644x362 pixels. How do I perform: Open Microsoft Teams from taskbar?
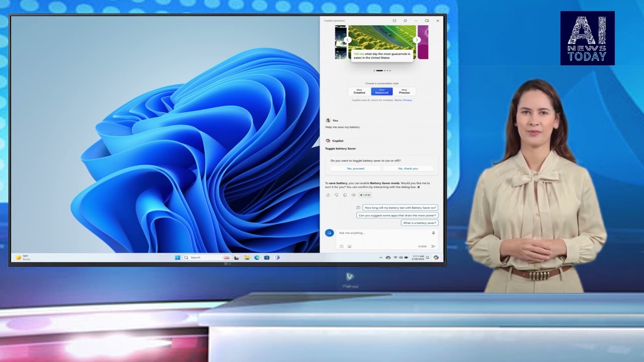pyautogui.click(x=277, y=257)
